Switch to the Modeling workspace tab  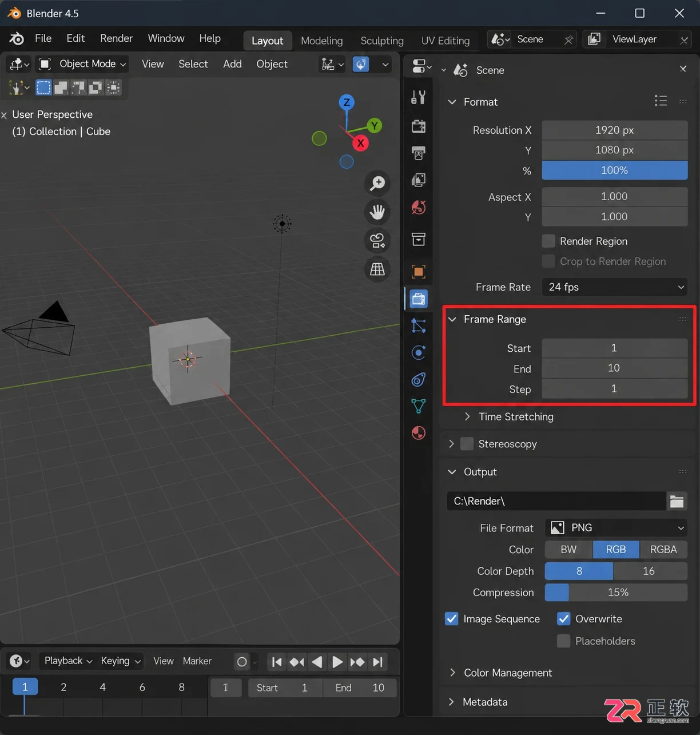coord(322,41)
